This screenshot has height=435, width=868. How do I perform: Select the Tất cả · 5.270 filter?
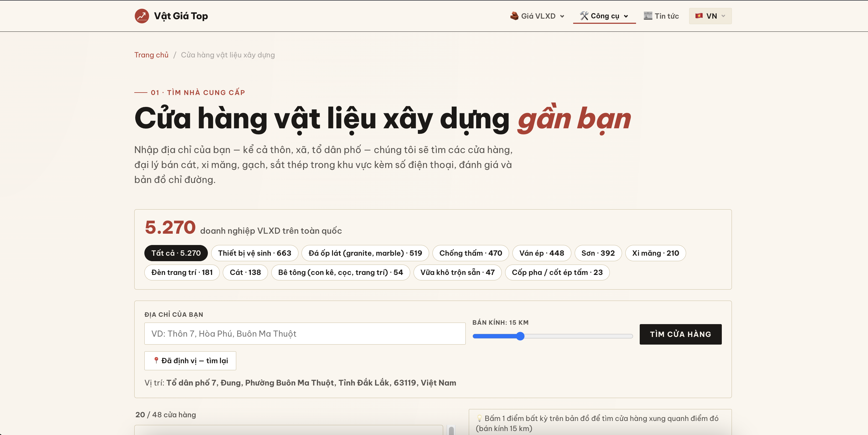(x=176, y=253)
